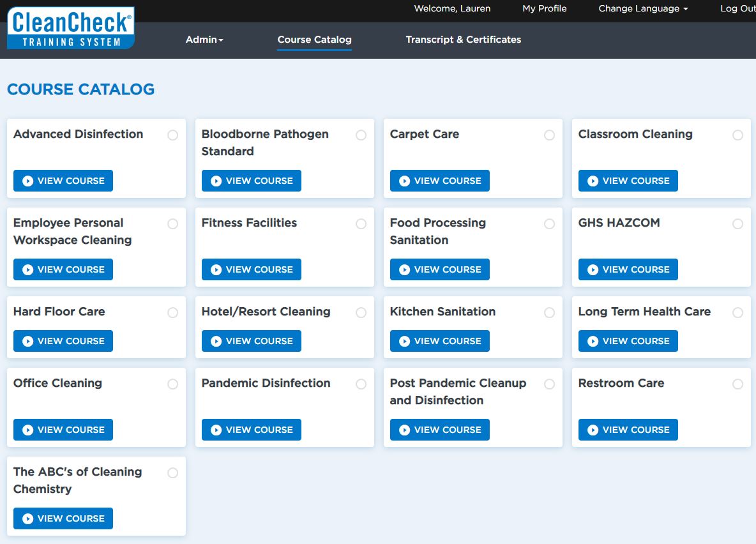Select the Advanced Disinfection radio circle
This screenshot has height=544, width=756.
[172, 135]
